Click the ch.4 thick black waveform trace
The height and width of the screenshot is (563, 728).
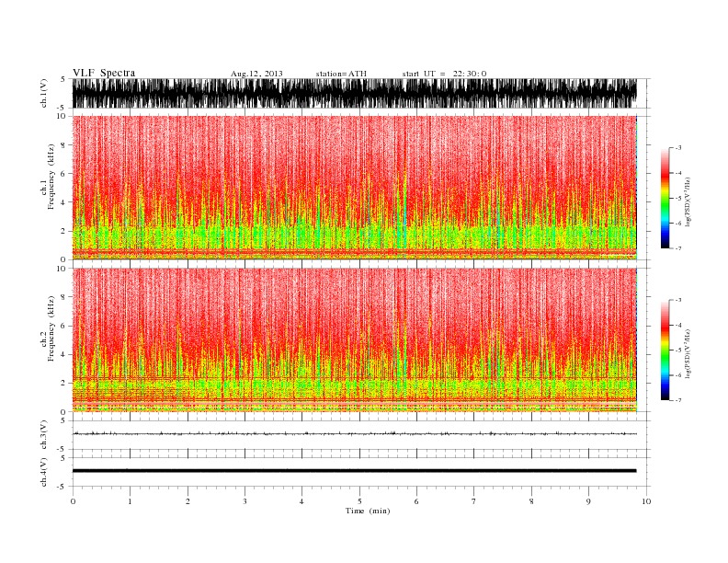(355, 471)
